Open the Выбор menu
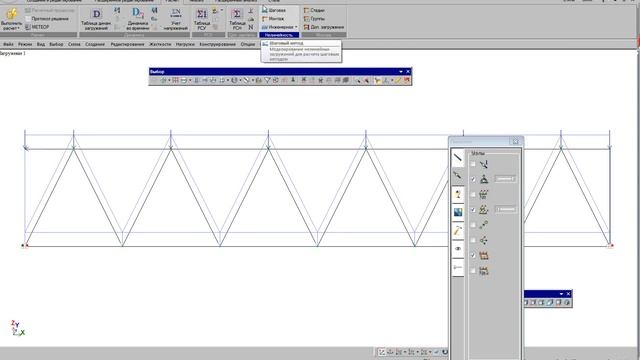Image resolution: width=640 pixels, height=360 pixels. tap(56, 44)
